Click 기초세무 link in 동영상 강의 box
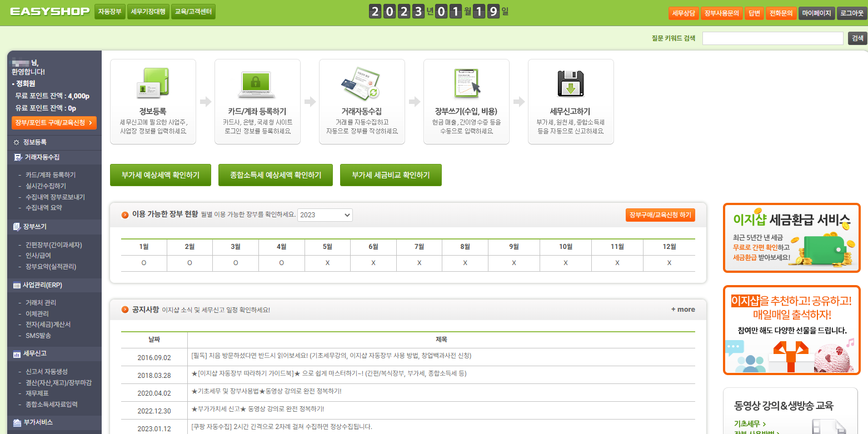Screen dimensions: 868x434 (x=750, y=423)
